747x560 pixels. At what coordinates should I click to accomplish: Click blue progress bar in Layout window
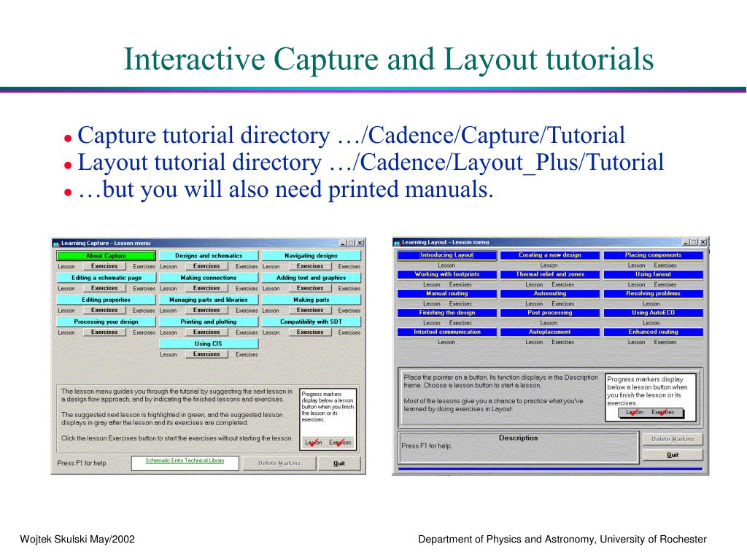point(550,470)
